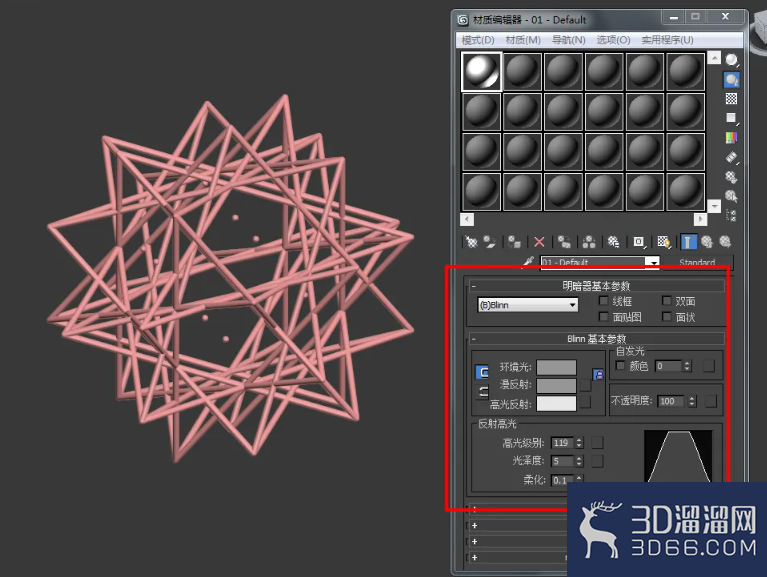Open the Sample UV Tiling flyout
The width and height of the screenshot is (767, 577).
731,118
